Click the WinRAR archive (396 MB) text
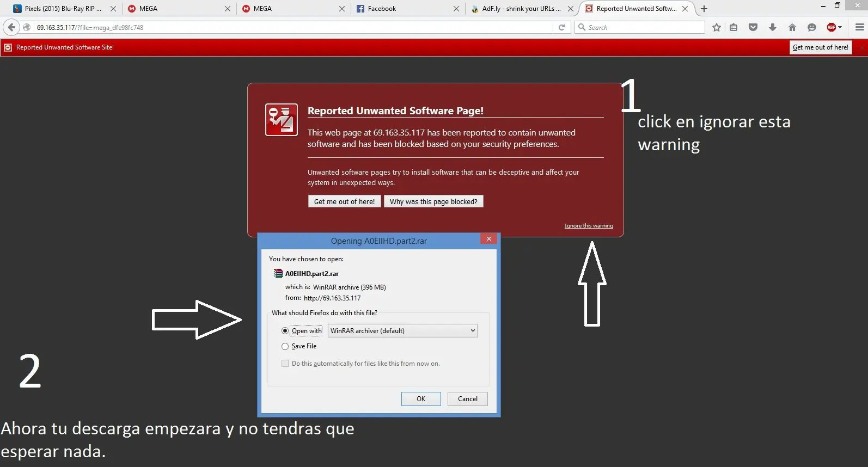This screenshot has height=467, width=868. coord(350,287)
